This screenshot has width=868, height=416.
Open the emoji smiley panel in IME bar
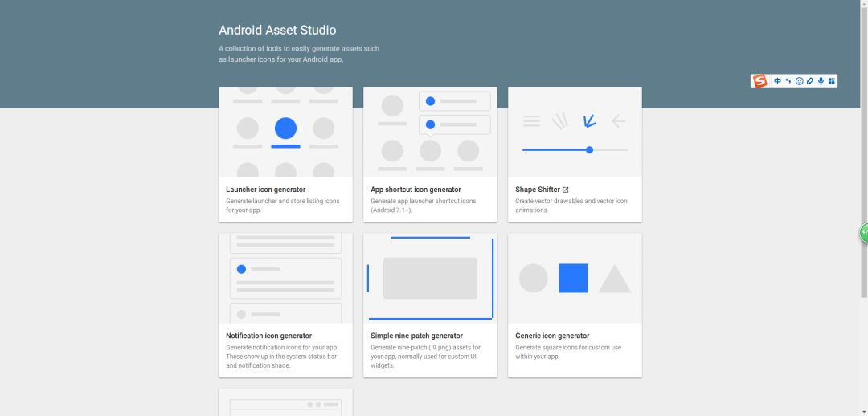pyautogui.click(x=800, y=81)
